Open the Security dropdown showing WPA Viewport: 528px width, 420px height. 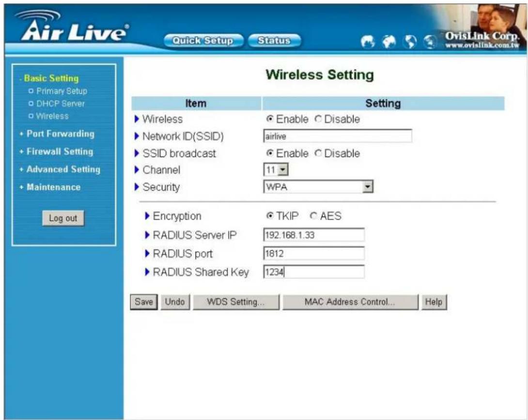click(318, 187)
